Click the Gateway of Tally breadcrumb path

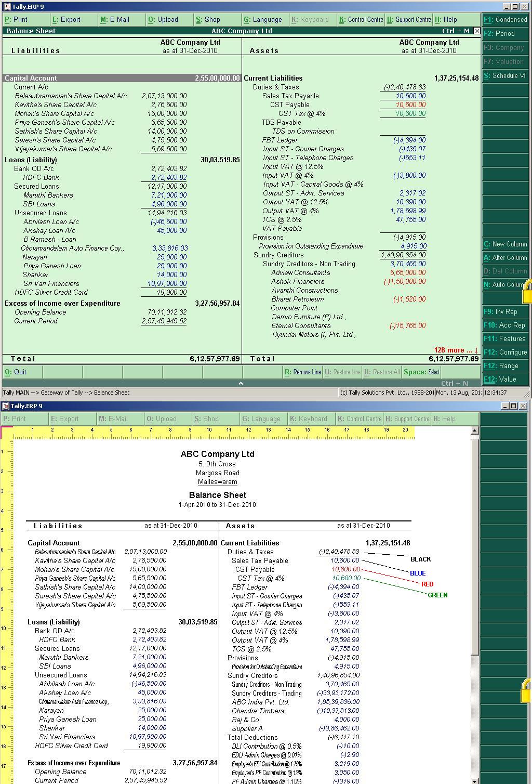click(66, 393)
